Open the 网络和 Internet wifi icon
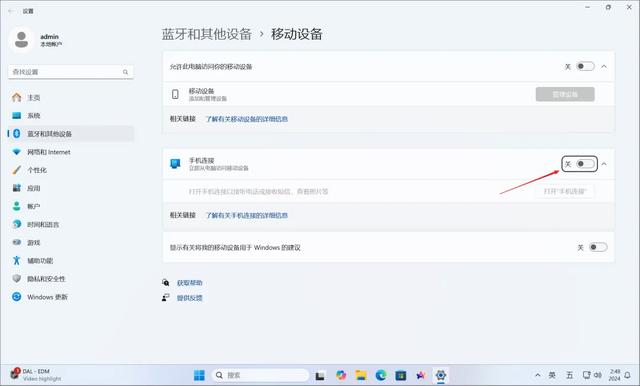 click(17, 152)
